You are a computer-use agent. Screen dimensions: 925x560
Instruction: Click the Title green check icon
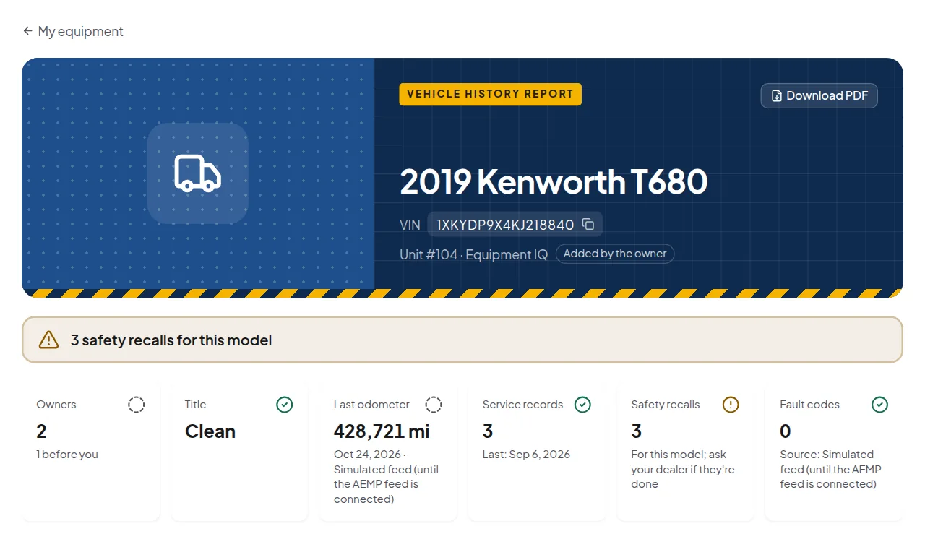(x=285, y=405)
